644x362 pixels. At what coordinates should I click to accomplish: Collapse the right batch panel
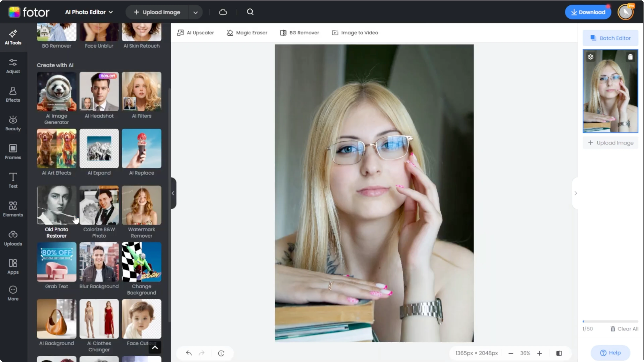point(576,193)
